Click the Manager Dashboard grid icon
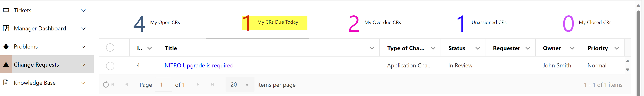The height and width of the screenshot is (96, 644). tap(6, 28)
